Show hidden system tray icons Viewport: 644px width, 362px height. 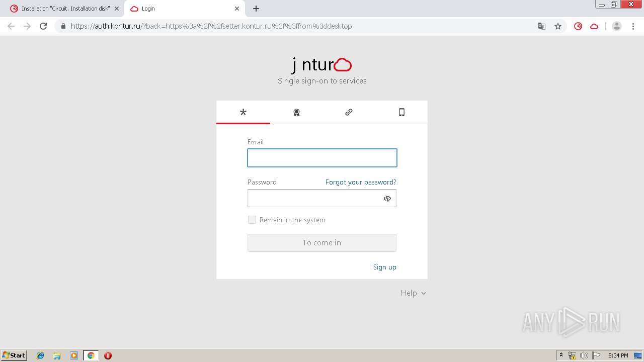click(x=561, y=355)
